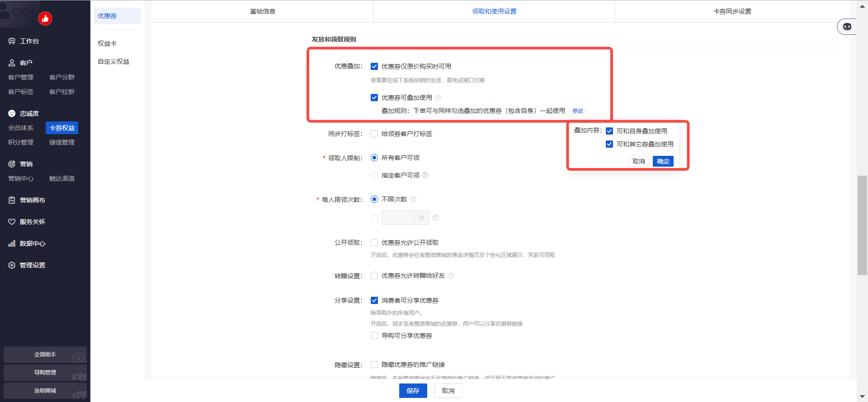Click 修改 link for stacking rule
This screenshot has height=402, width=868.
[578, 111]
